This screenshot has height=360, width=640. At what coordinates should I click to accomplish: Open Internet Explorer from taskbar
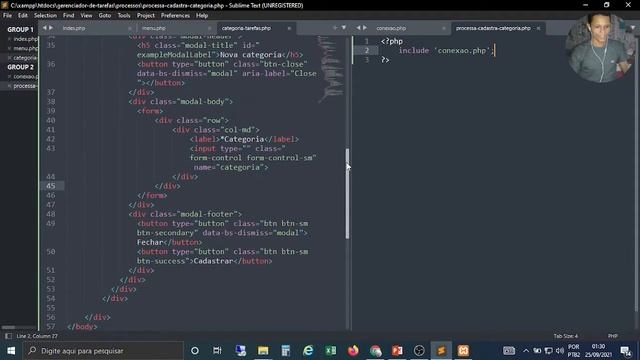pos(308,351)
